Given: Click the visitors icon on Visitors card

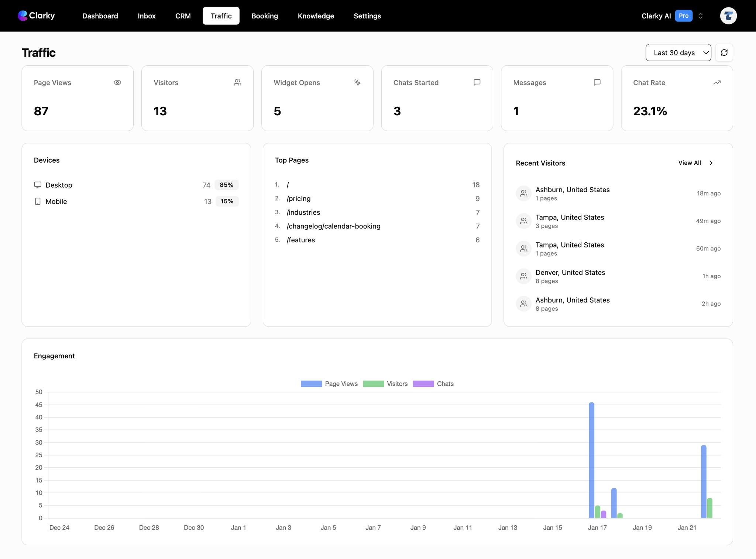Looking at the screenshot, I should coord(237,82).
